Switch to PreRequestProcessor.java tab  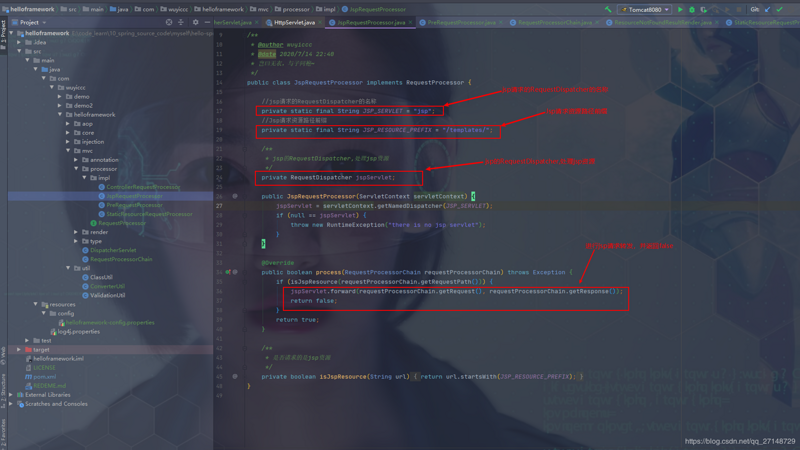(x=461, y=22)
